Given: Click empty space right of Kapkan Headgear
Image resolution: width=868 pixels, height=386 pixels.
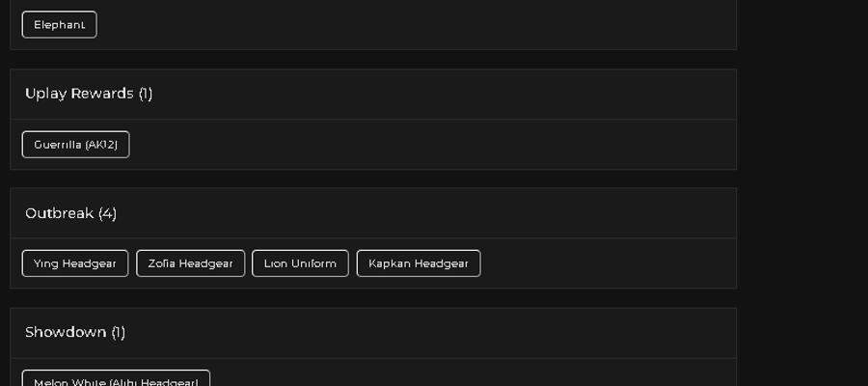Looking at the screenshot, I should pos(607,263).
